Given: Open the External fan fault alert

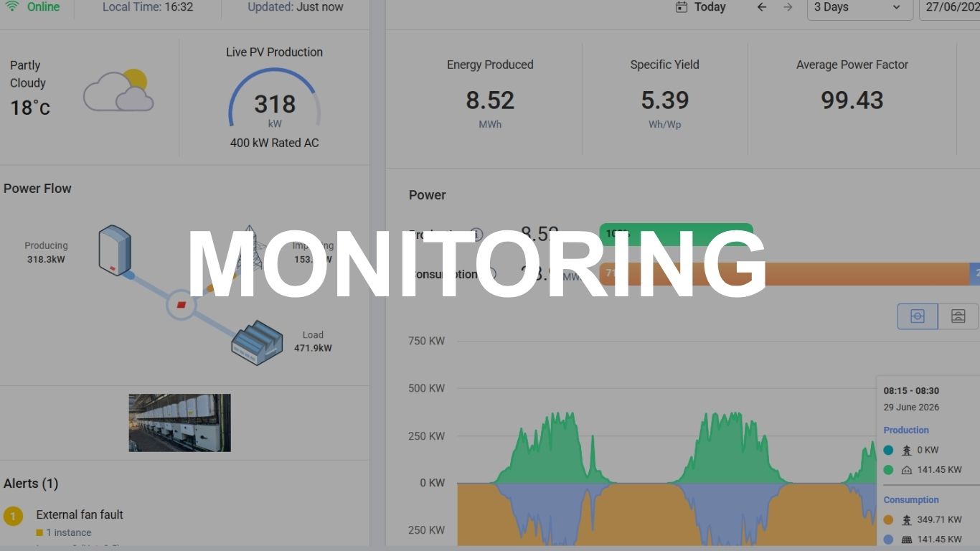Looking at the screenshot, I should (x=80, y=514).
